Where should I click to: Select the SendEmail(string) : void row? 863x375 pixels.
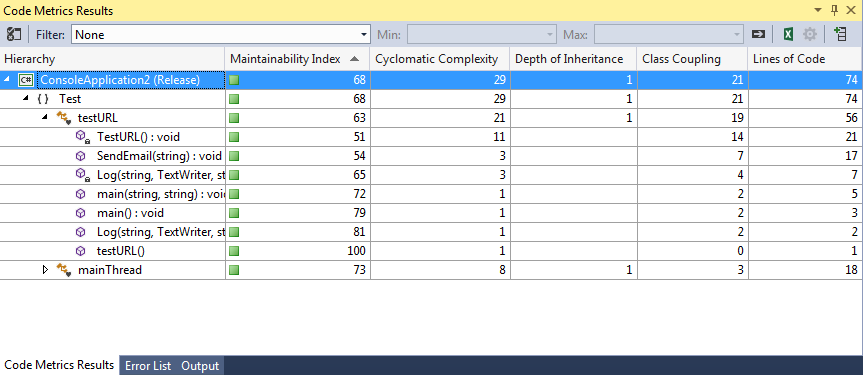[x=432, y=156]
